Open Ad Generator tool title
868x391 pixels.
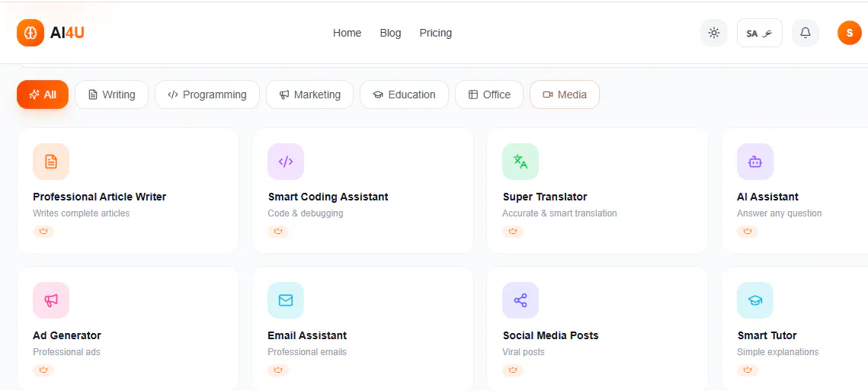[x=67, y=335]
